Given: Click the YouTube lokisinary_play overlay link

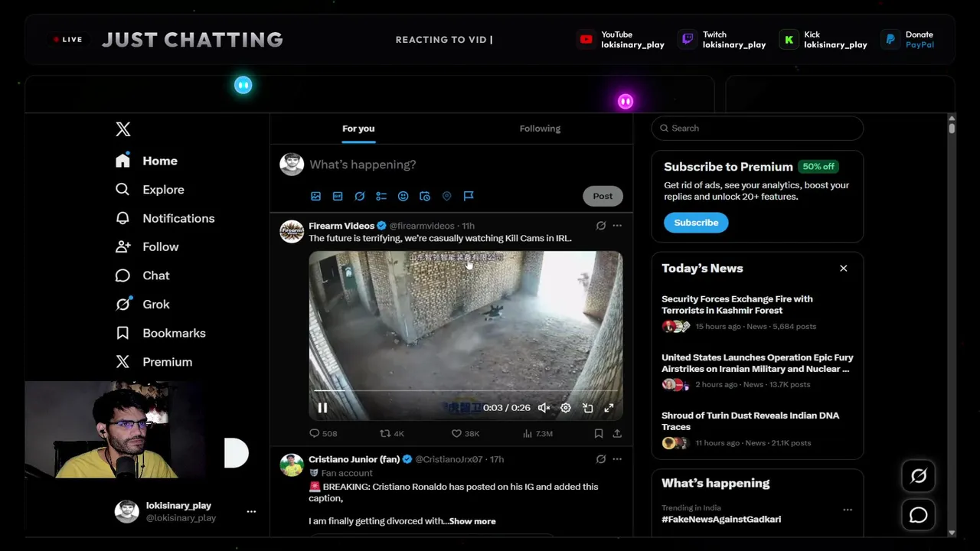Looking at the screenshot, I should [x=621, y=40].
